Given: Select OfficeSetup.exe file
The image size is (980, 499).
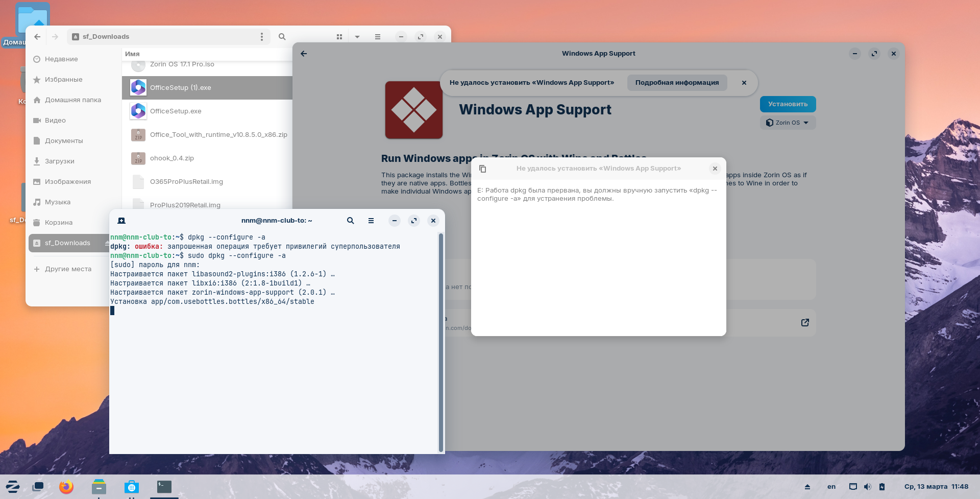Looking at the screenshot, I should coord(176,111).
